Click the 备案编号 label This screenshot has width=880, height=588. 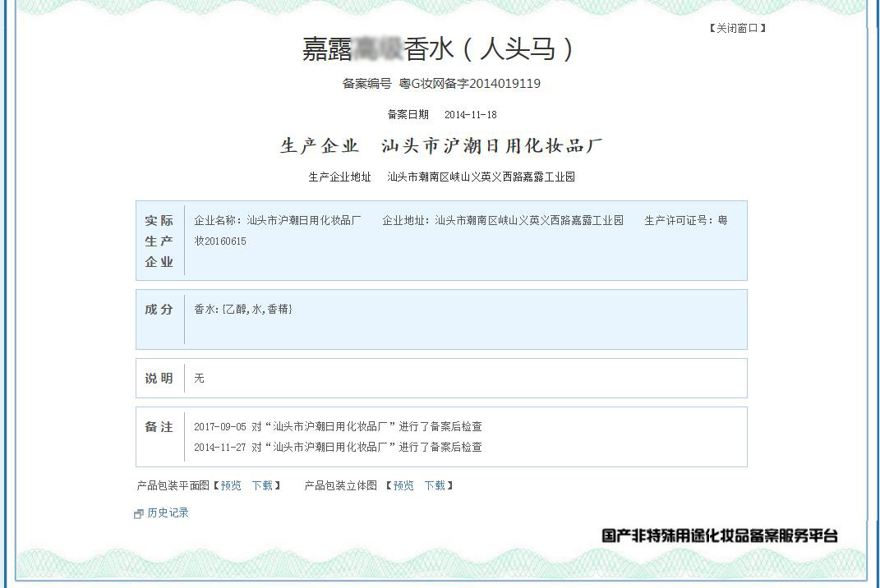click(x=367, y=84)
